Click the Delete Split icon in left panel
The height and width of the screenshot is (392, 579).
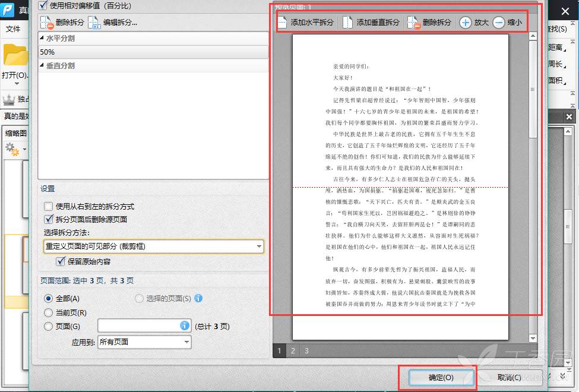pyautogui.click(x=47, y=22)
